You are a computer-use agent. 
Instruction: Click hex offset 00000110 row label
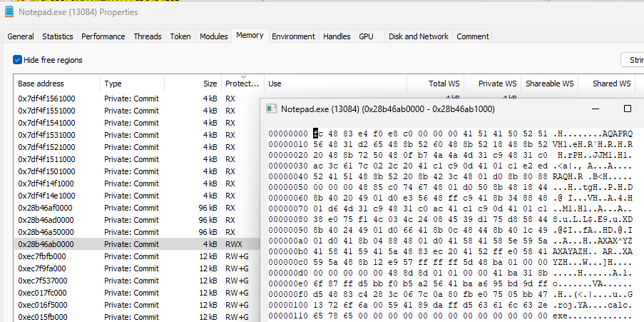(288, 316)
